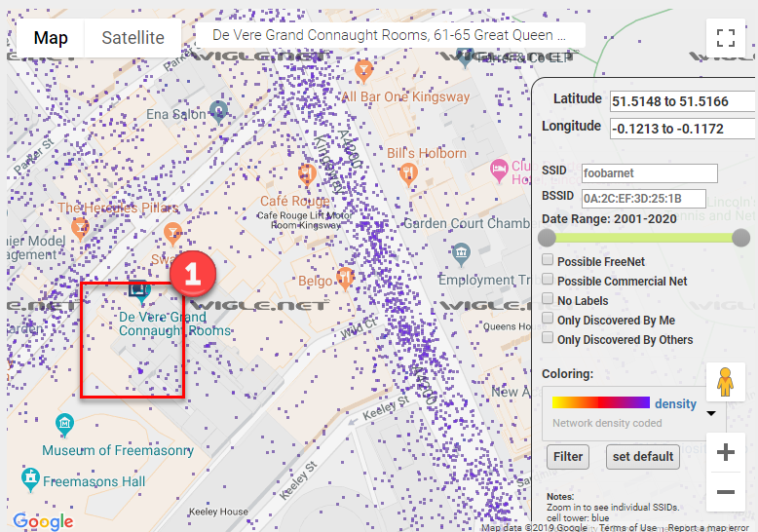This screenshot has width=758, height=532.
Task: Check Only Discovered By Others
Action: 548,337
